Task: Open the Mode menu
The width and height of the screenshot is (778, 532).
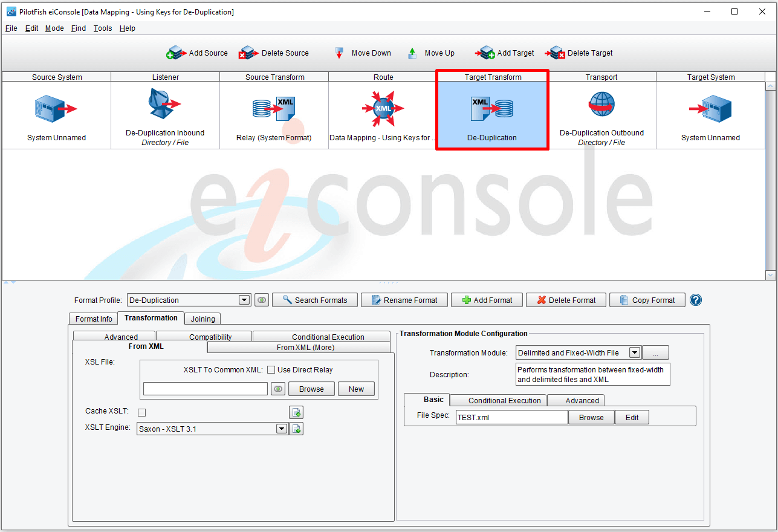Action: pos(54,28)
